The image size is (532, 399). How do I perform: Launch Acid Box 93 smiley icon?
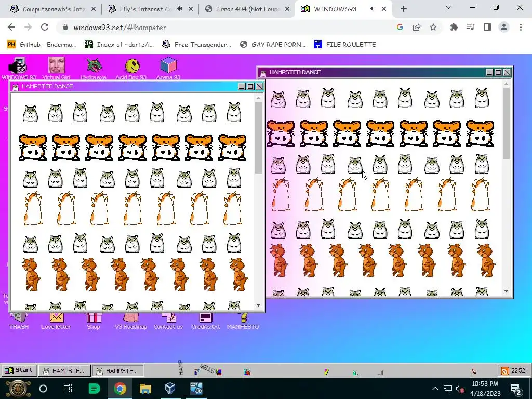131,68
